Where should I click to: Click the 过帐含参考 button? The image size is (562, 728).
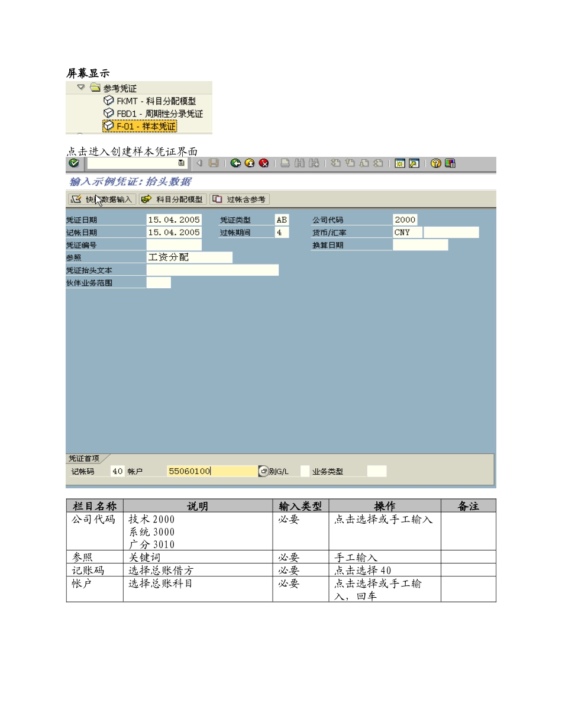click(240, 199)
